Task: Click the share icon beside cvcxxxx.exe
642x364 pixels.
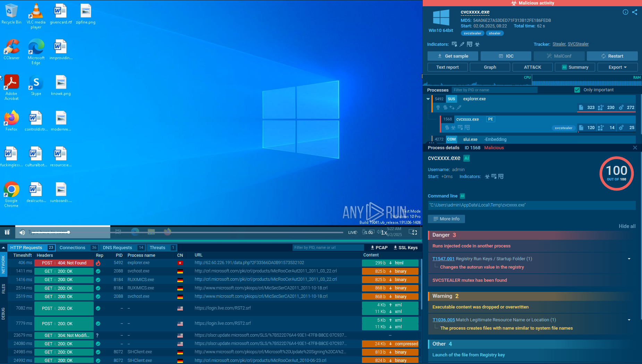Action: [635, 12]
